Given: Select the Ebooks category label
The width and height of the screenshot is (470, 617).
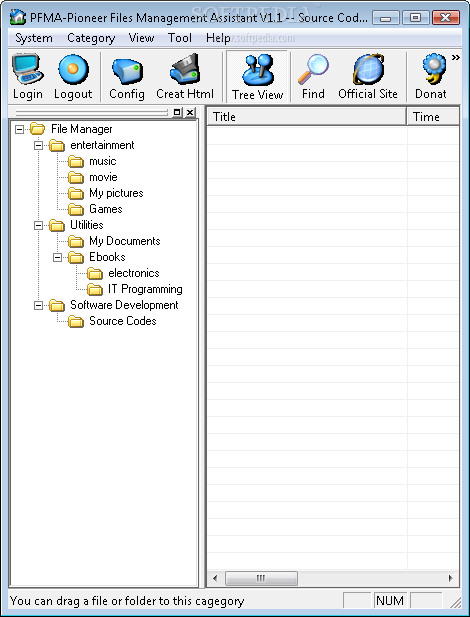Looking at the screenshot, I should (x=107, y=257).
